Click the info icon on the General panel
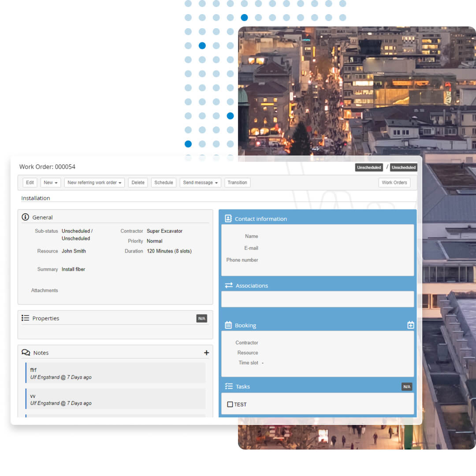This screenshot has height=476, width=476. pos(25,217)
